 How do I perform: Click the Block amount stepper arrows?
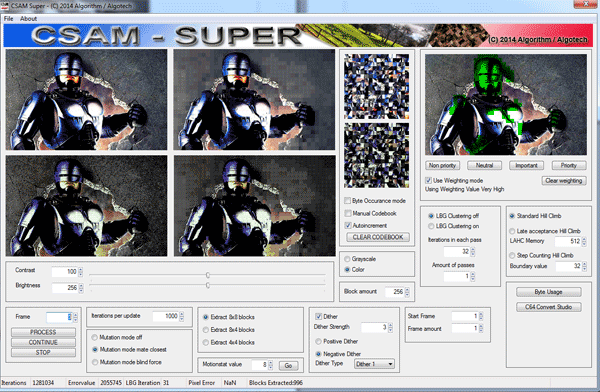click(407, 292)
